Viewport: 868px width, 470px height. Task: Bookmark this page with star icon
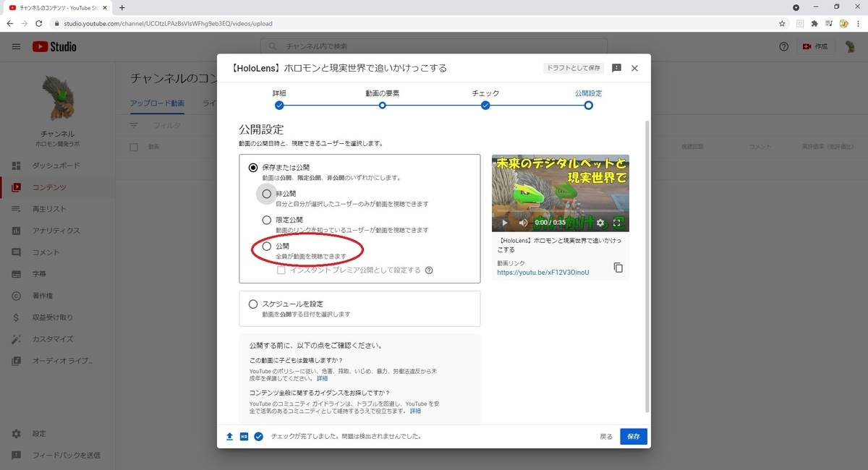(x=782, y=23)
